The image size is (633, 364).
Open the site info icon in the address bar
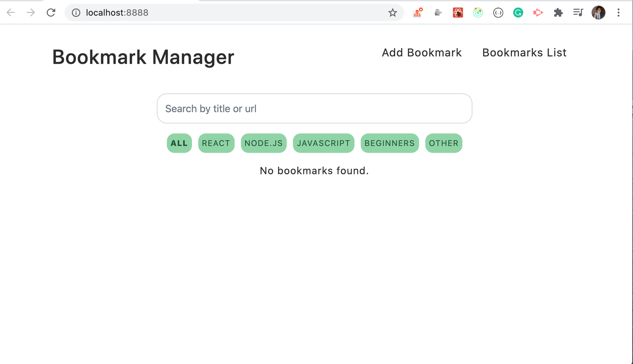[76, 13]
